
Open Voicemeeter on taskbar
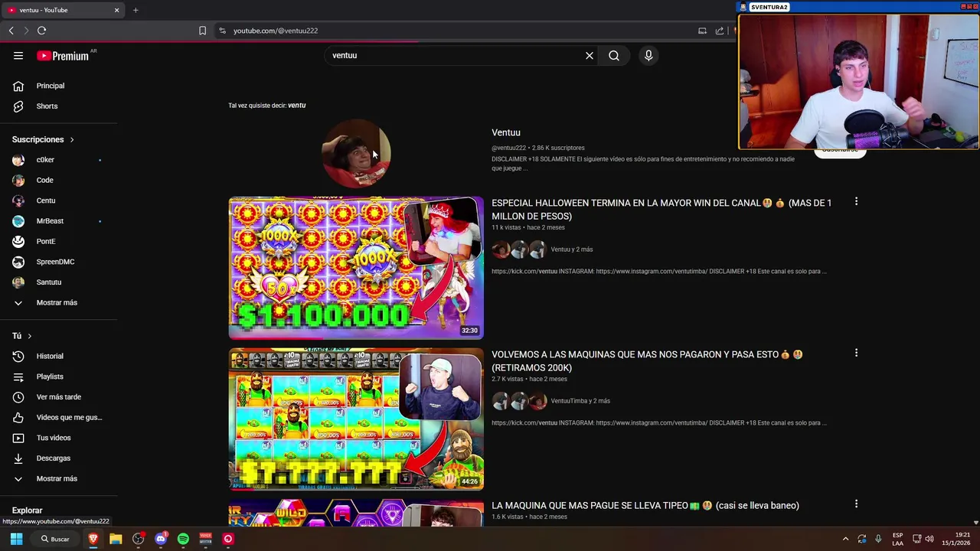point(205,539)
